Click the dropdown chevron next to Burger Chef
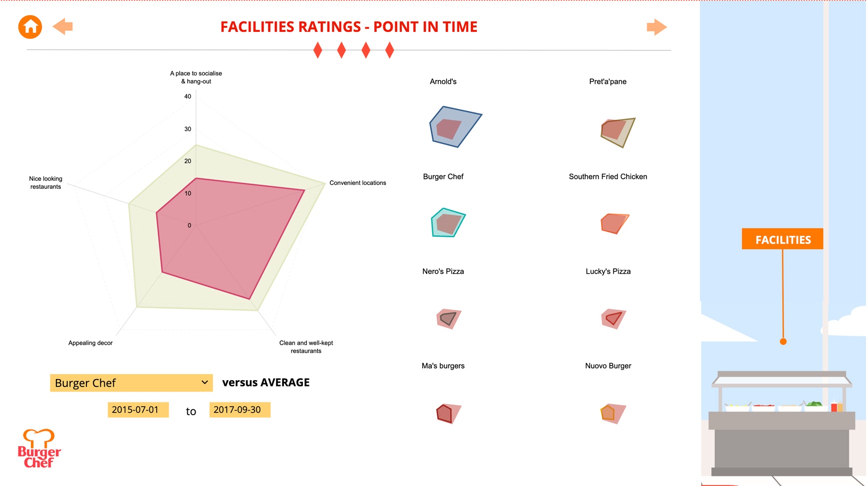Screen dimensions: 868x486 tap(204, 383)
